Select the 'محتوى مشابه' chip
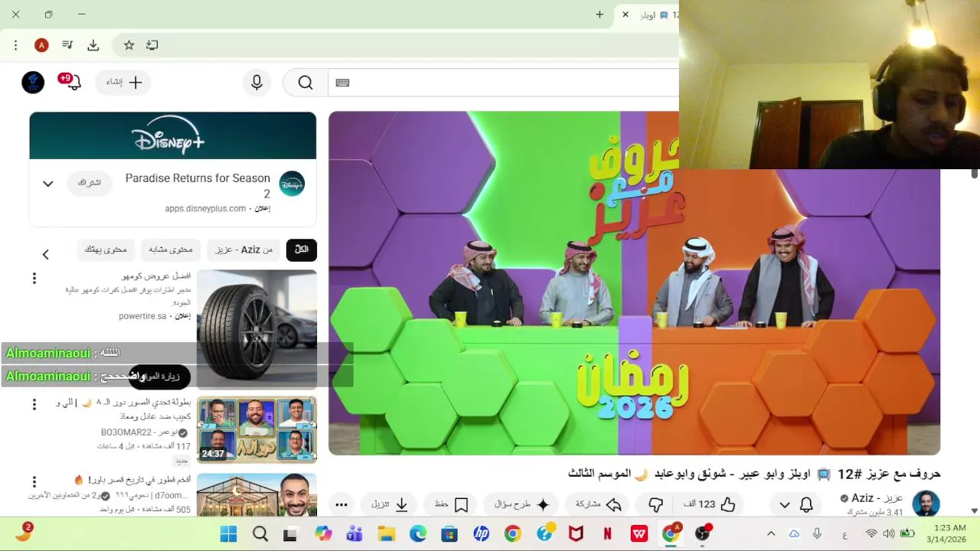Viewport: 980px width, 551px height. pyautogui.click(x=170, y=249)
